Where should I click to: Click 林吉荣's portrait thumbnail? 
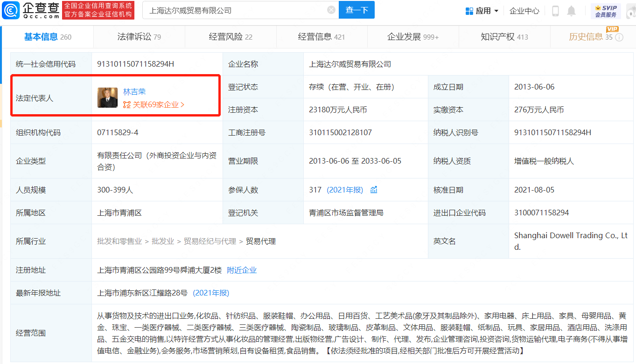107,98
